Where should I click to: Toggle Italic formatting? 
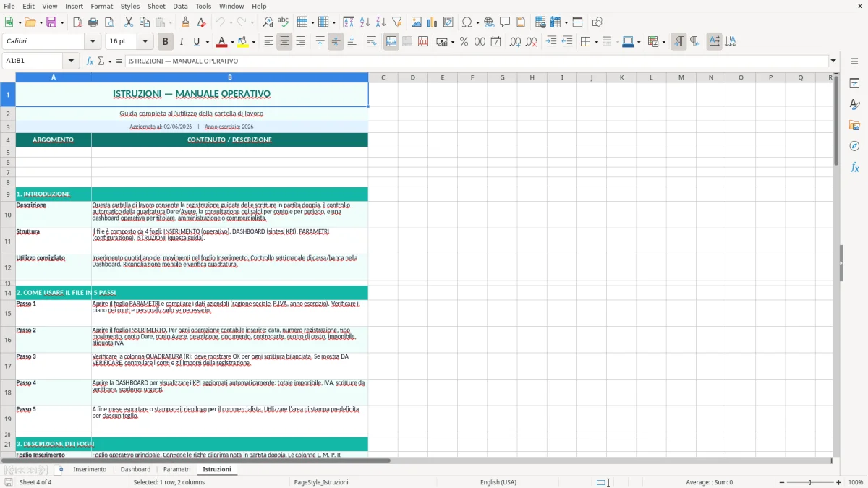[x=182, y=42]
